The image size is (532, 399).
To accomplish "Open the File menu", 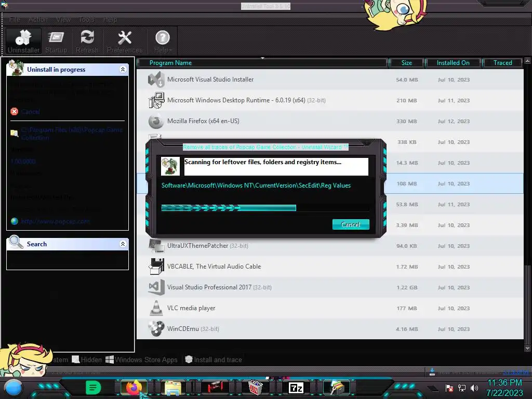I will pyautogui.click(x=15, y=19).
